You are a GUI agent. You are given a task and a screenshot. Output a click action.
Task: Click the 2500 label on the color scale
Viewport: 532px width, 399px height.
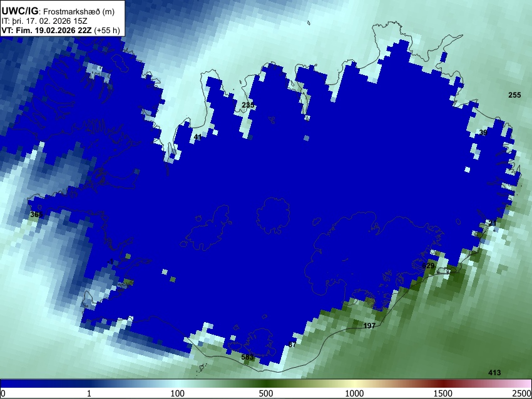[x=522, y=393]
